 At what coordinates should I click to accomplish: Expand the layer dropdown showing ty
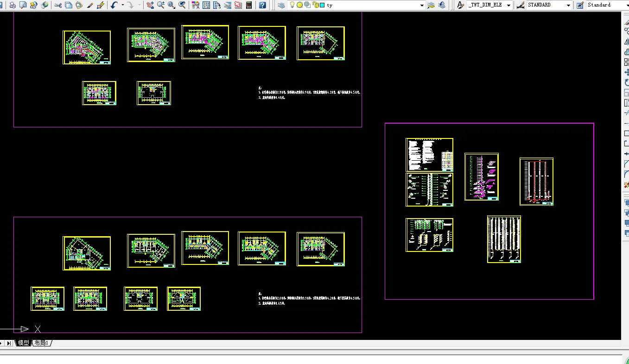[422, 5]
